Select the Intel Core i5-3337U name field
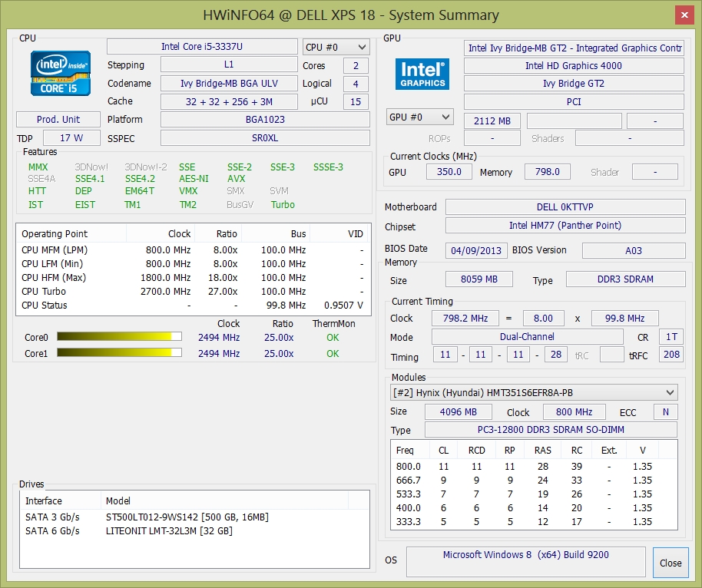Screen dimensions: 702x588 tap(202, 47)
